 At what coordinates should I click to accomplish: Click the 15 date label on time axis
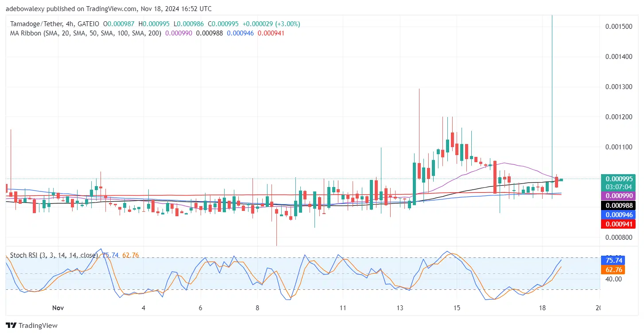[457, 308]
